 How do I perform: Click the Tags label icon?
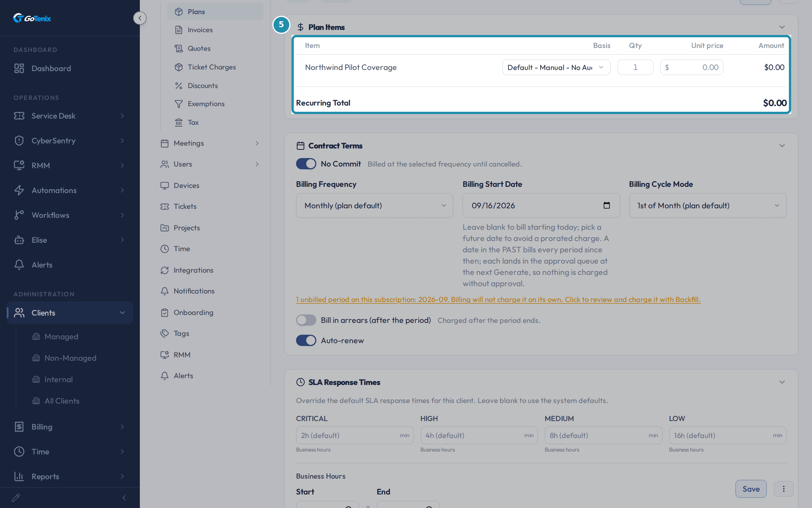(x=164, y=333)
